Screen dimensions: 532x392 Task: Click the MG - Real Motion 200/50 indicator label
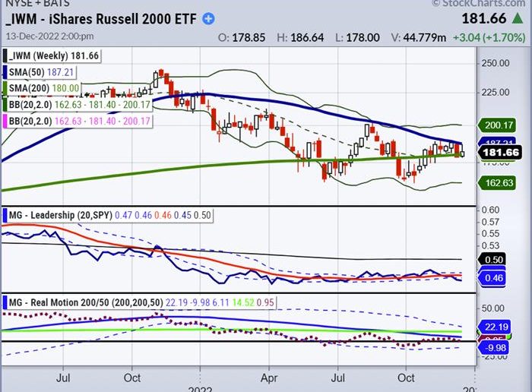139,302
